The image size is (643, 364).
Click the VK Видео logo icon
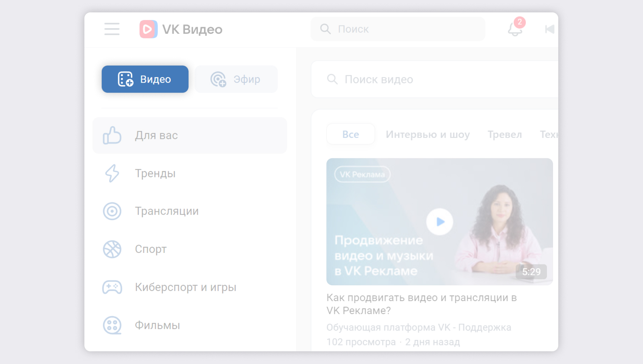coord(148,29)
